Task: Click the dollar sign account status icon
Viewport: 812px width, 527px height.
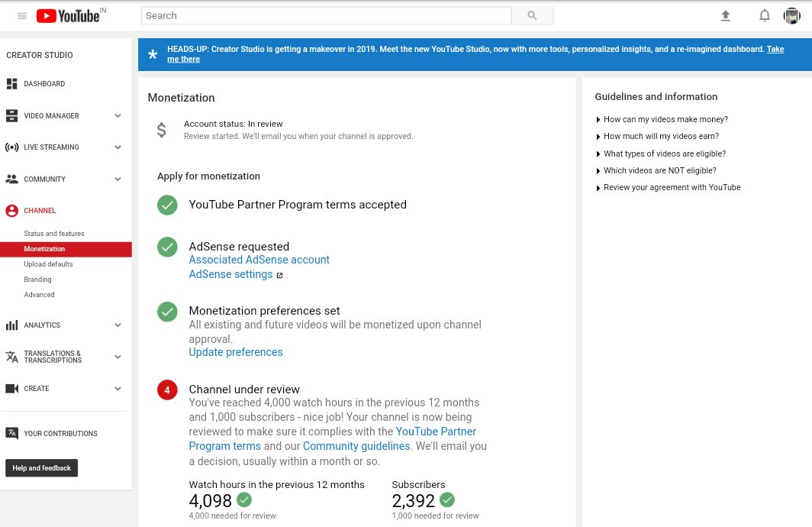Action: click(162, 130)
